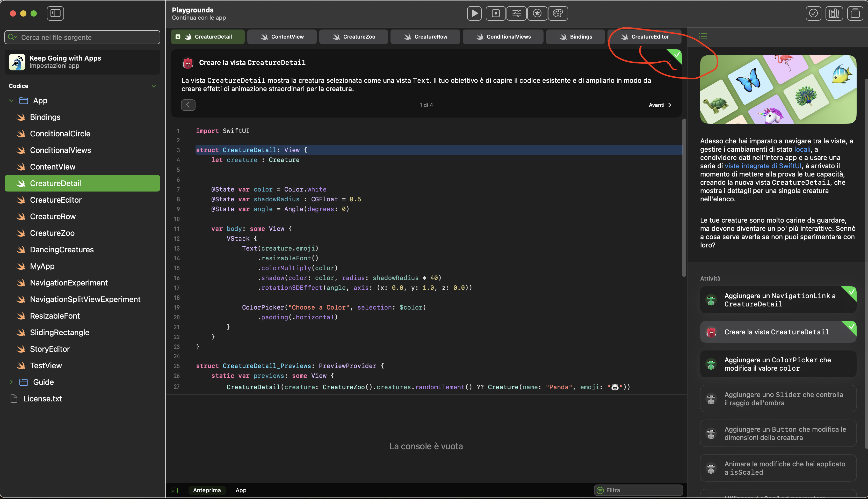Open the color palette toolbar icon
The width and height of the screenshot is (868, 499).
pos(558,13)
